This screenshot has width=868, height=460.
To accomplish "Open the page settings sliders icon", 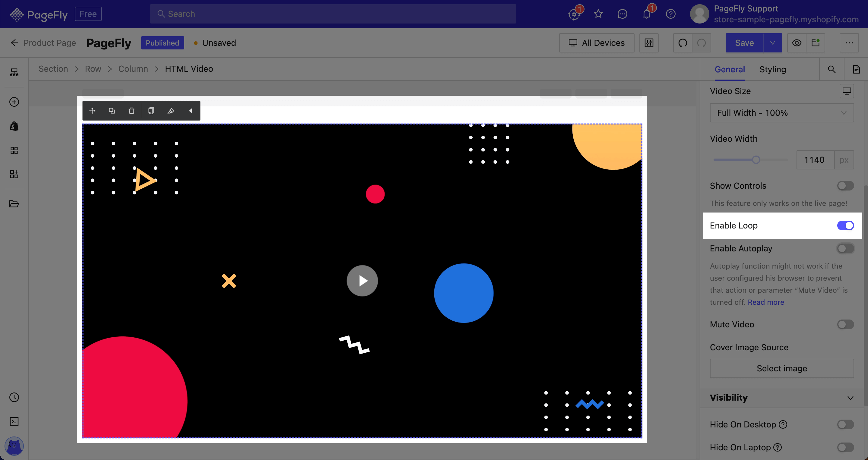I will (649, 43).
